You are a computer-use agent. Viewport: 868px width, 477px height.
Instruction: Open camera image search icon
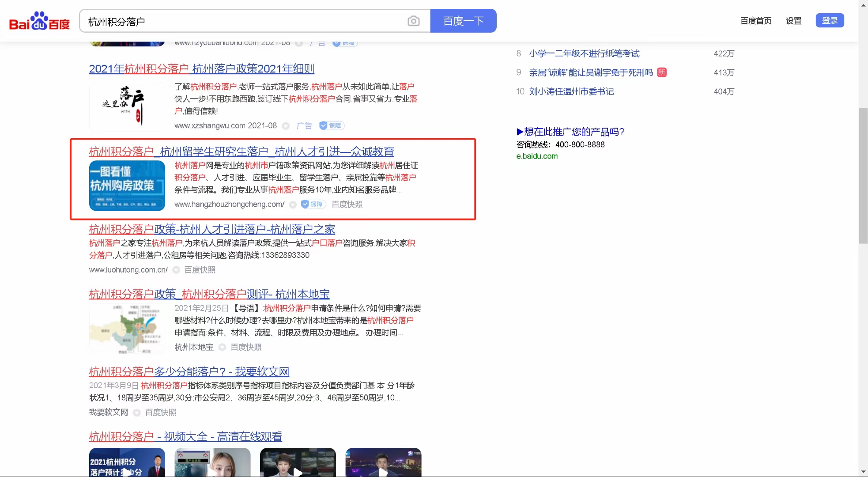click(x=413, y=21)
